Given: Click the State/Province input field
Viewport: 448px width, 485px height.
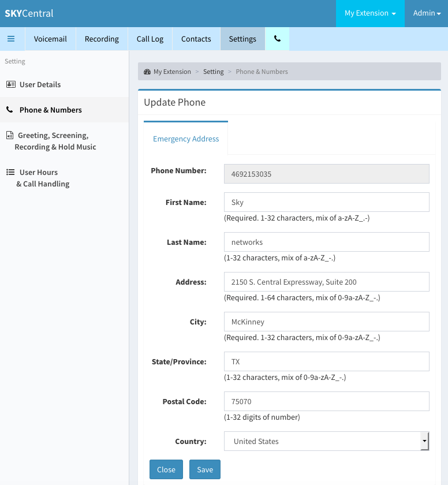Looking at the screenshot, I should [x=327, y=361].
